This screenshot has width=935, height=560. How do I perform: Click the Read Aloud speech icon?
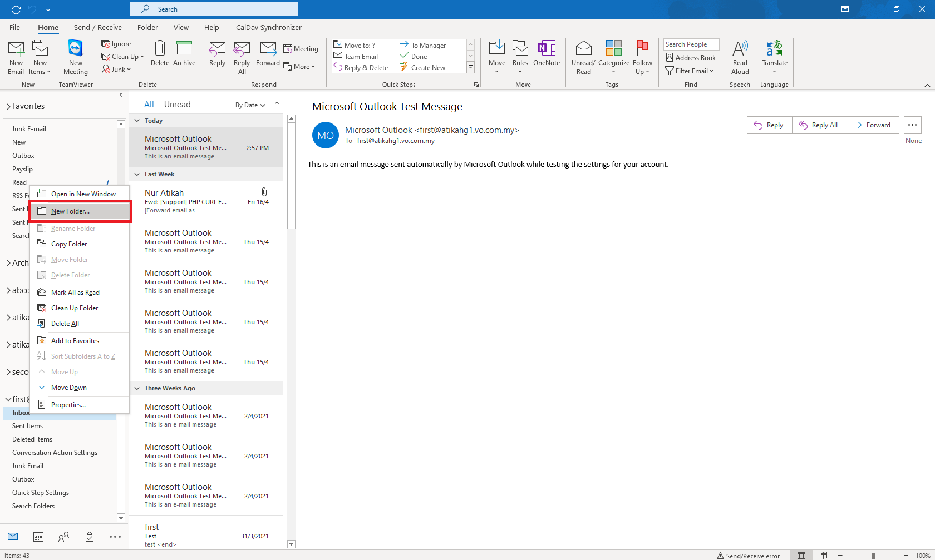(740, 57)
